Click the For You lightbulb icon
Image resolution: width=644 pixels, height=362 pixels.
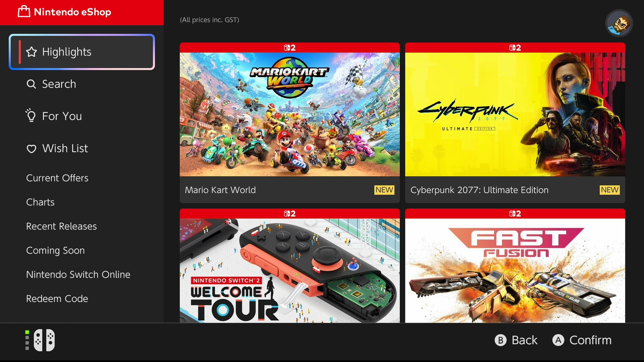(x=31, y=115)
